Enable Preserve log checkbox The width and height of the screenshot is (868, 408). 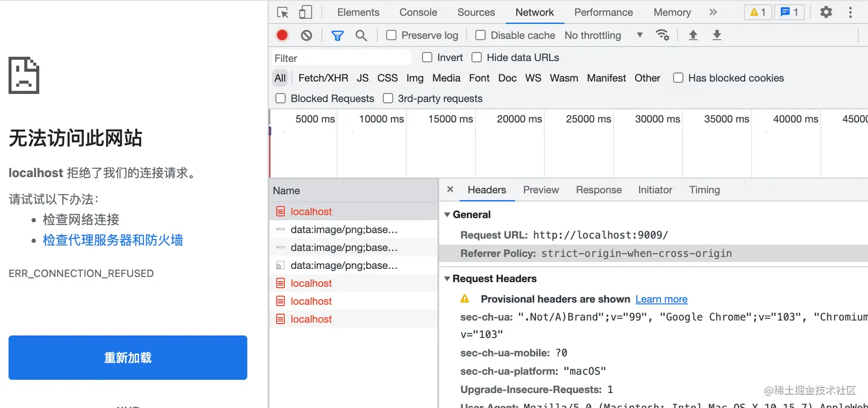392,35
